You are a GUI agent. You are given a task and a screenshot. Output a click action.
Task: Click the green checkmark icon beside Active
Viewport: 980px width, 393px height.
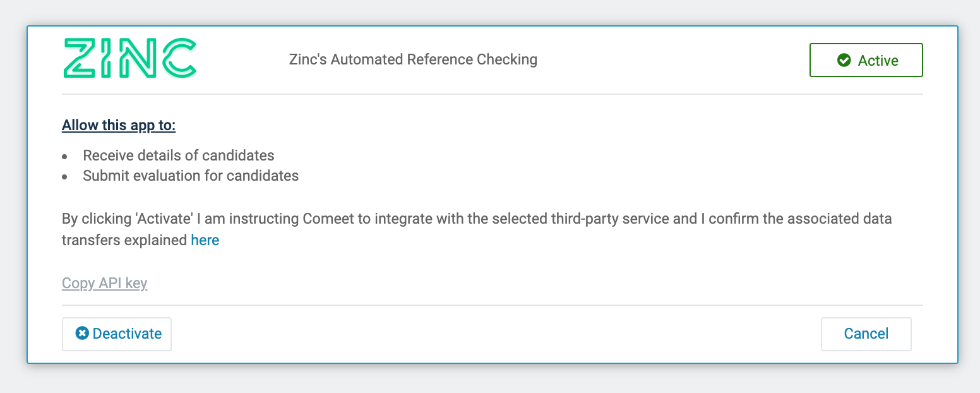844,60
